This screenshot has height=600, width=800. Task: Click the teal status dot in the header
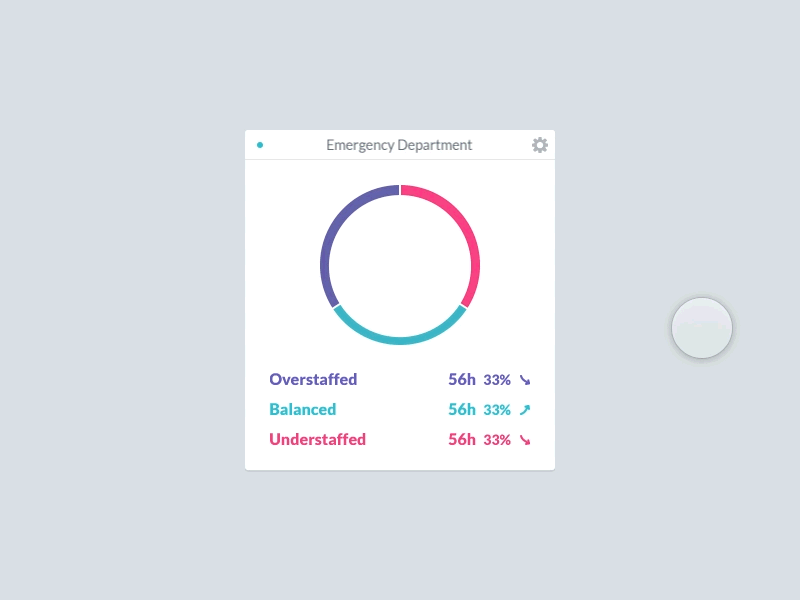tap(259, 144)
